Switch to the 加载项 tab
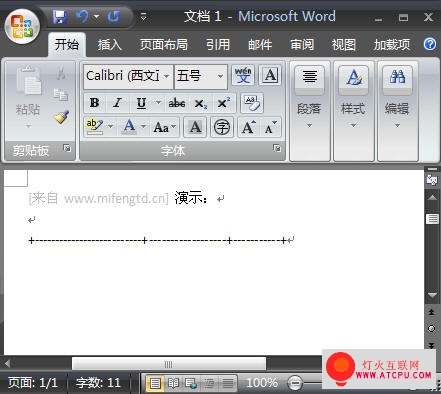Image resolution: width=441 pixels, height=394 pixels. (x=392, y=45)
